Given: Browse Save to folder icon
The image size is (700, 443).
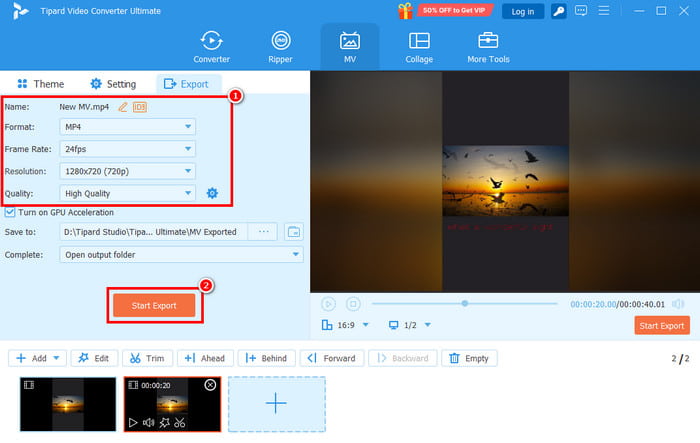Looking at the screenshot, I should click(x=293, y=231).
